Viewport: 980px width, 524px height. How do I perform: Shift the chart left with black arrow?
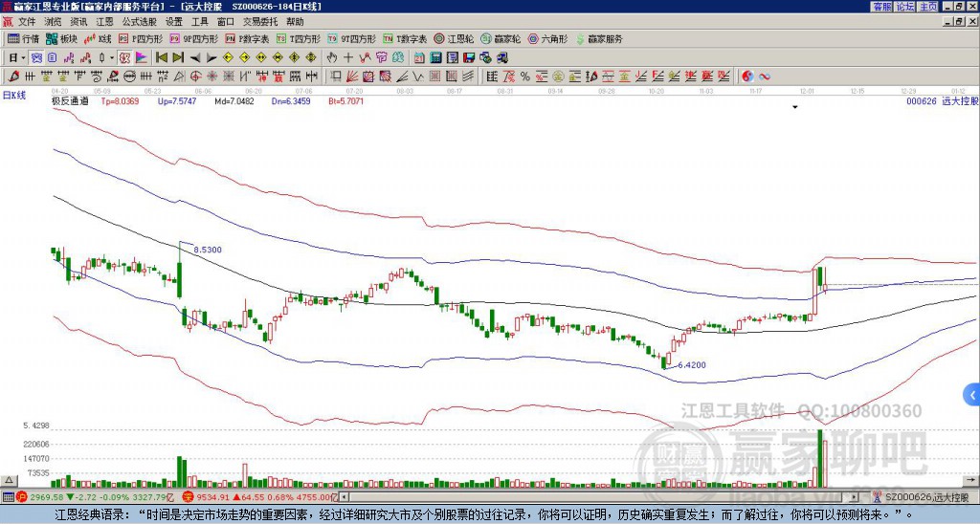194,58
